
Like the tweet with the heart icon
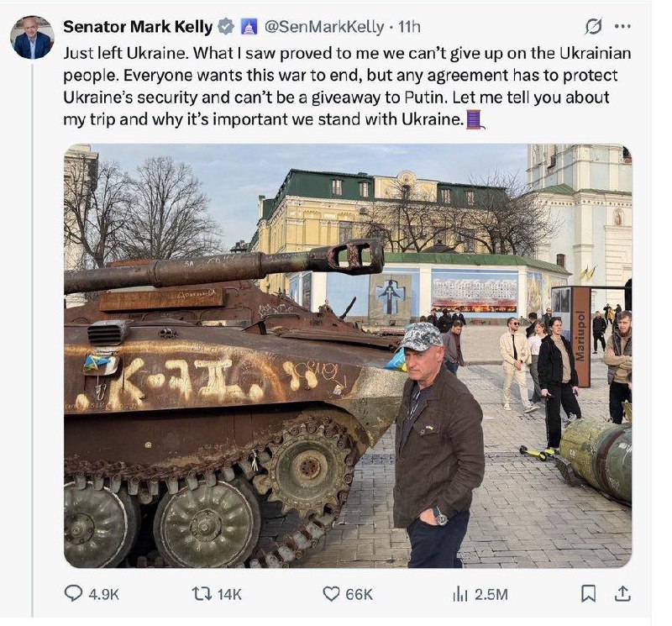click(332, 593)
